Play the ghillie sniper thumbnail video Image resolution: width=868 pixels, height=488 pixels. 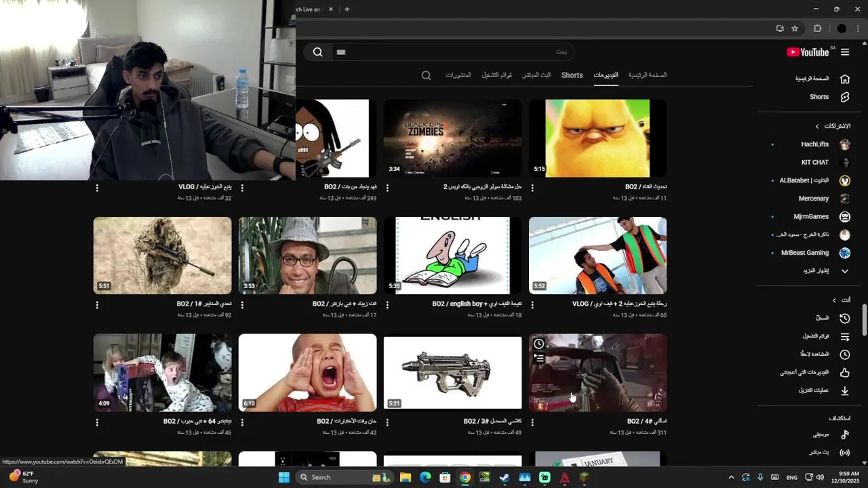coord(162,256)
